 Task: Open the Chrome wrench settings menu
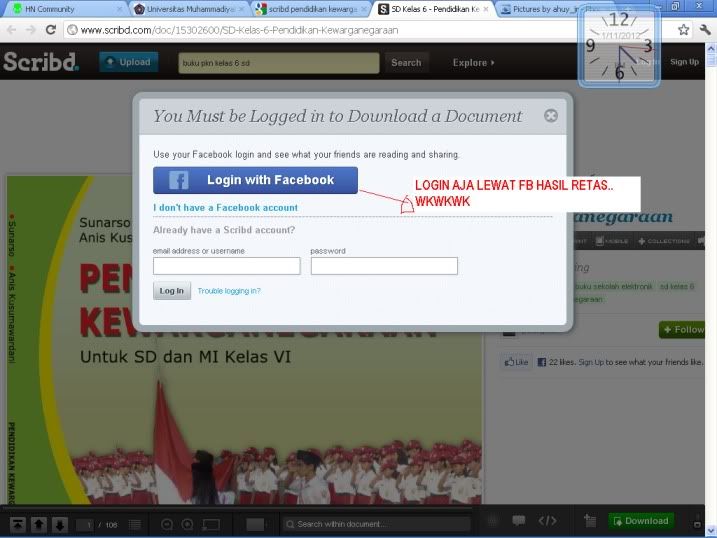[x=705, y=30]
